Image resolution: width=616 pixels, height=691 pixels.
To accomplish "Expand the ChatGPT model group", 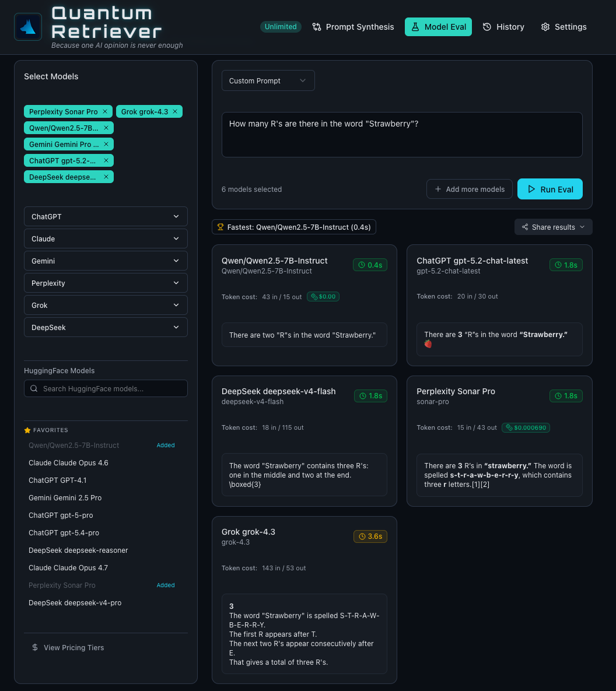I will coord(106,216).
